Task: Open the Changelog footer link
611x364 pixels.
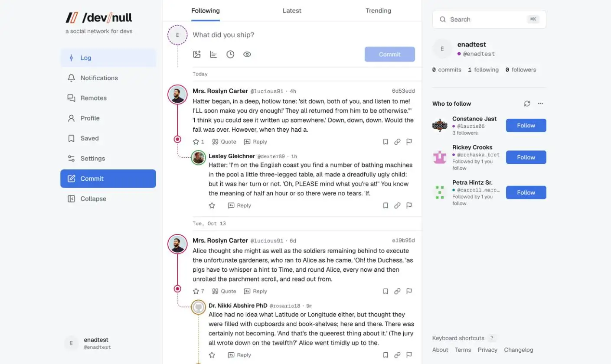Action: pos(519,350)
